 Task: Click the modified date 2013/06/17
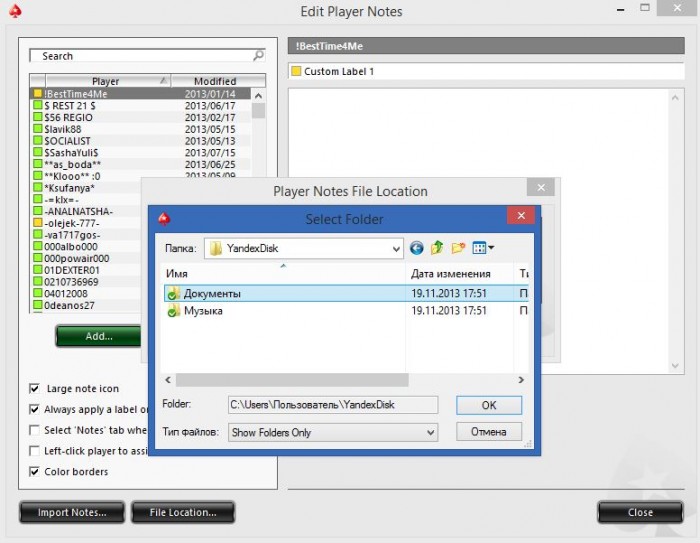click(x=210, y=106)
